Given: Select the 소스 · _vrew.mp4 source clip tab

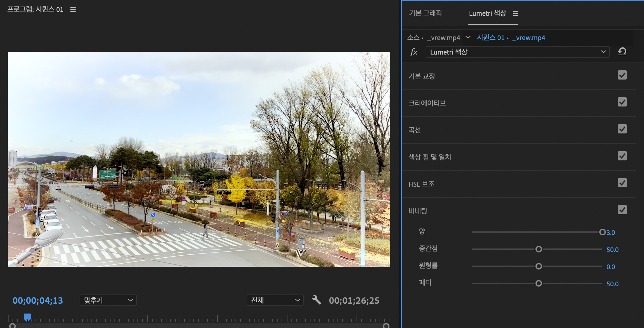Looking at the screenshot, I should pos(433,37).
